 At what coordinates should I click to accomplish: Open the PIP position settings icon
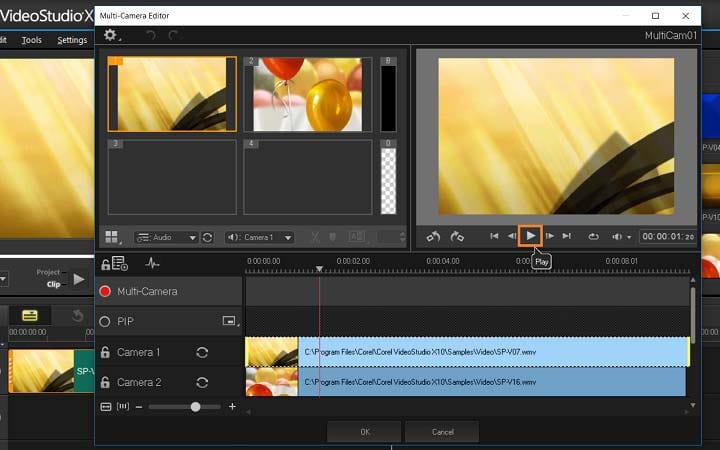230,321
